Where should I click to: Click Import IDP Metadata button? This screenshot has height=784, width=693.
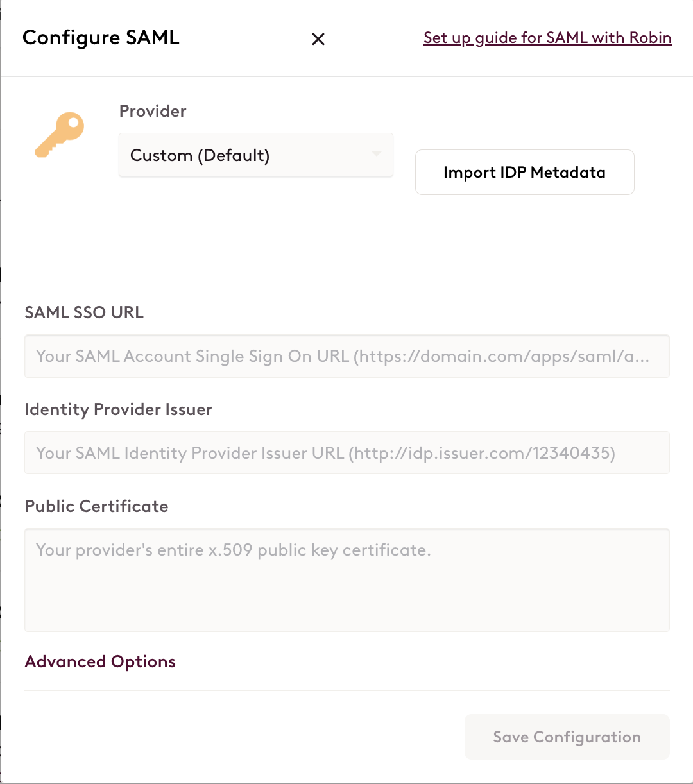[525, 173]
